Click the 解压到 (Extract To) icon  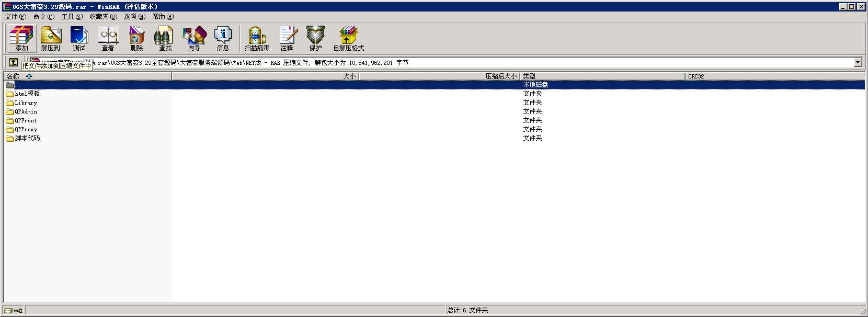[51, 38]
